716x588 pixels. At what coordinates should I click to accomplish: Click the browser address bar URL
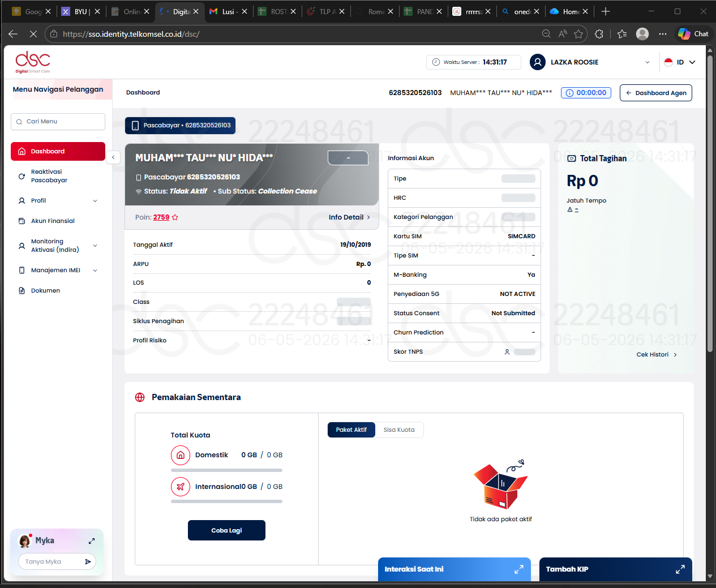point(131,34)
